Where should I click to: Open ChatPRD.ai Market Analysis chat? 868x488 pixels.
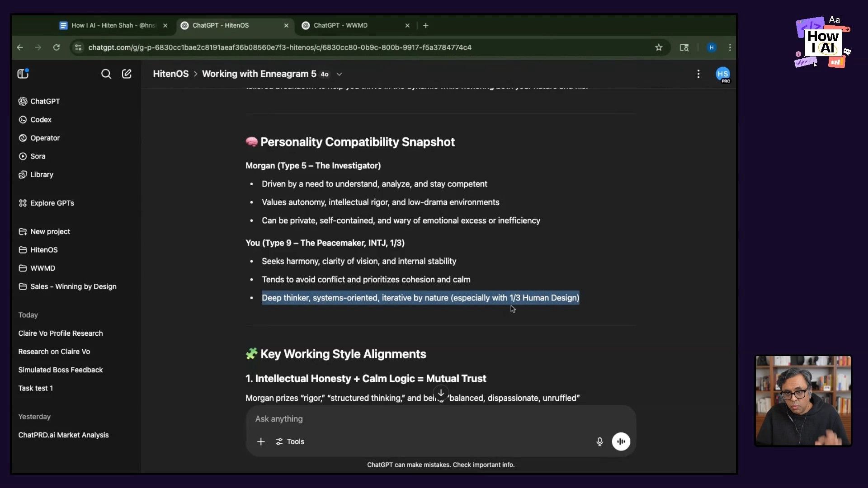click(x=63, y=435)
